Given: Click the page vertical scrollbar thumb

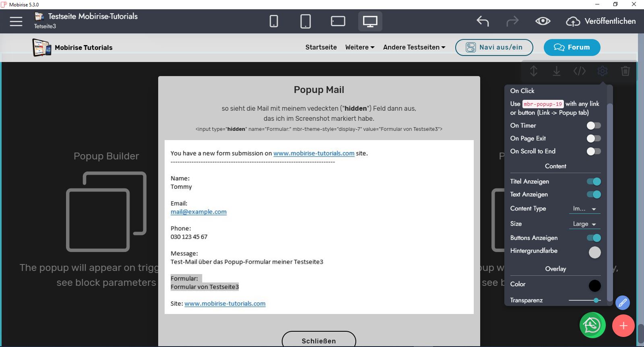Looking at the screenshot, I should [640, 334].
